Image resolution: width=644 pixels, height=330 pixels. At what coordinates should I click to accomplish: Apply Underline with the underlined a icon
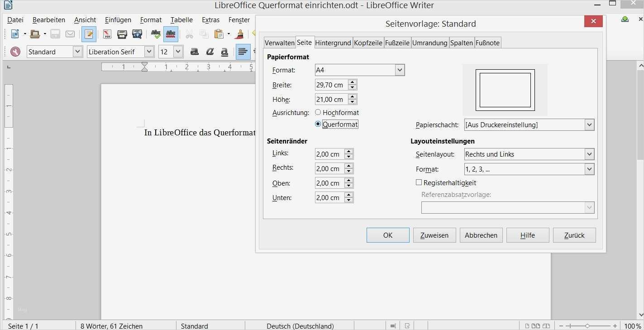tap(224, 52)
